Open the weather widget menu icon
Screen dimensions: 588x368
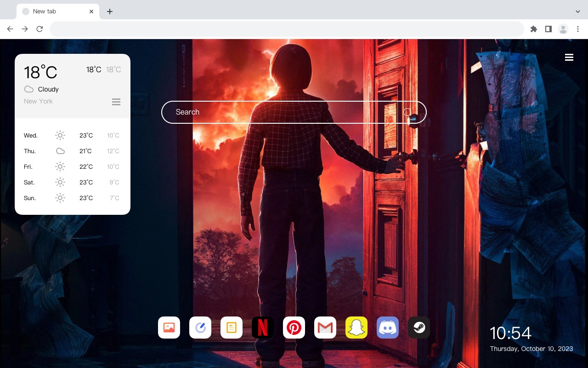[116, 102]
